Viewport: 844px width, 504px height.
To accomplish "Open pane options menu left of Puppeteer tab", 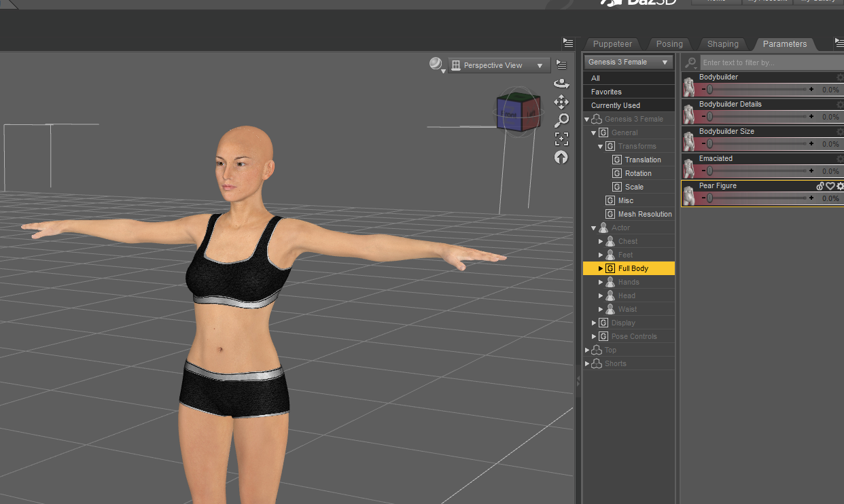I will click(x=568, y=43).
